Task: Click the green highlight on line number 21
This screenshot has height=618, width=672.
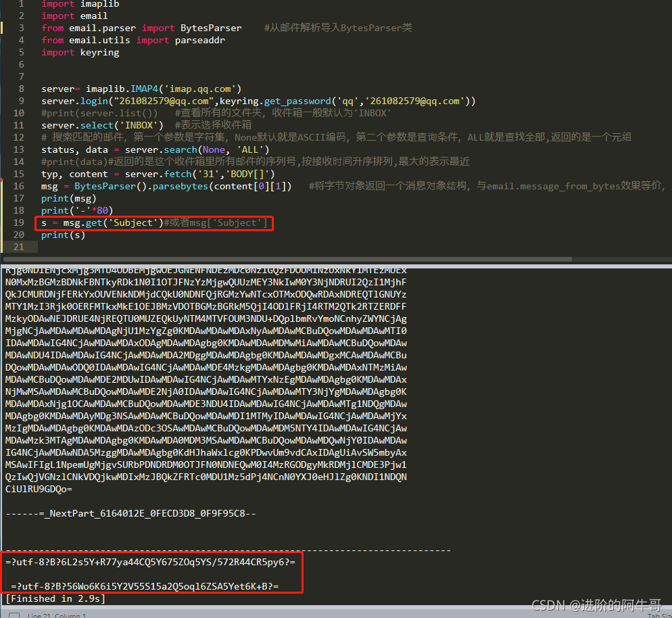Action: tap(18, 247)
